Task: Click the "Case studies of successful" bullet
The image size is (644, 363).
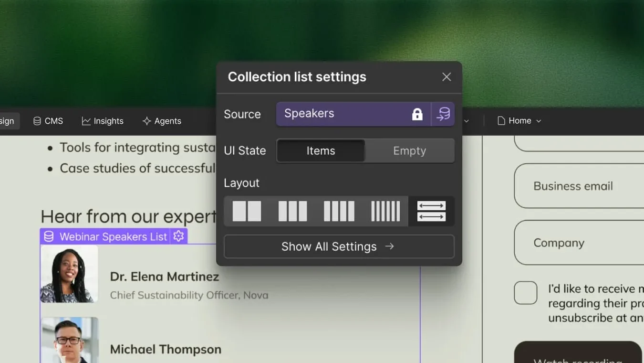Action: [x=137, y=168]
